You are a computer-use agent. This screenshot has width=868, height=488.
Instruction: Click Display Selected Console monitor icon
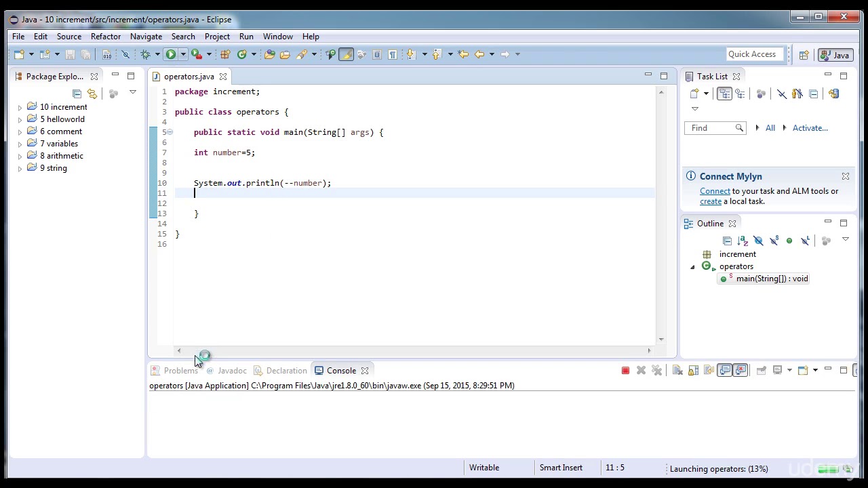[777, 370]
